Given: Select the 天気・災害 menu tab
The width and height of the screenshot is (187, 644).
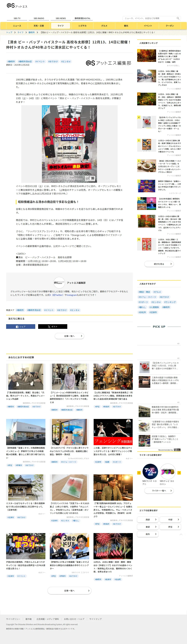Looking at the screenshot, I should pyautogui.click(x=39, y=26).
